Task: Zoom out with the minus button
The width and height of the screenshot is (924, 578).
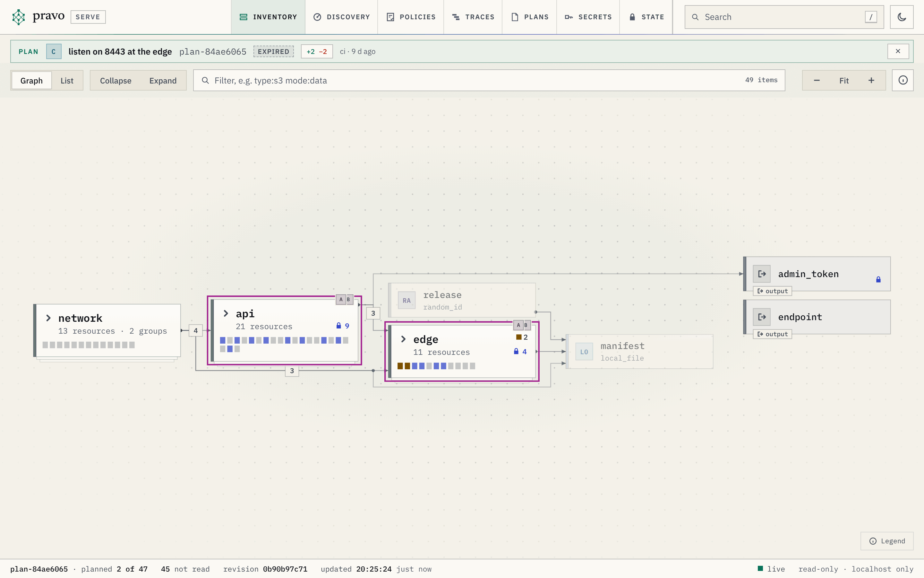Action: 817,80
